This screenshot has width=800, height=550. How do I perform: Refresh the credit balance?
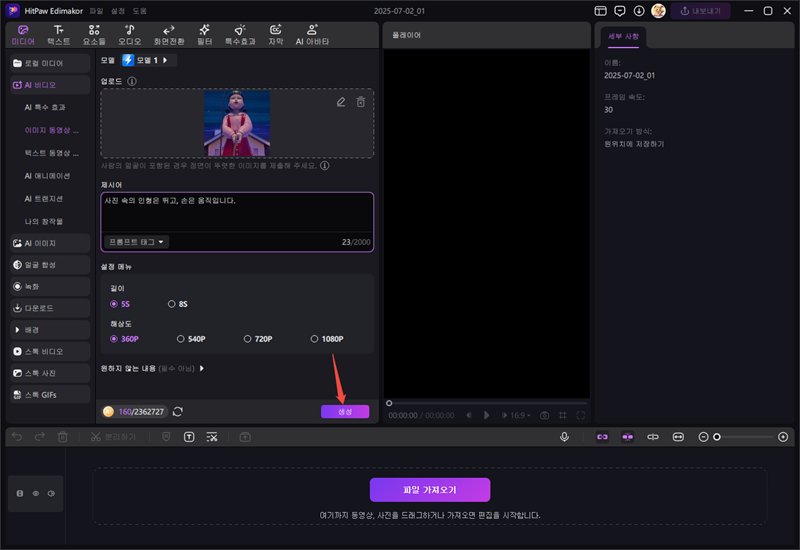[178, 411]
